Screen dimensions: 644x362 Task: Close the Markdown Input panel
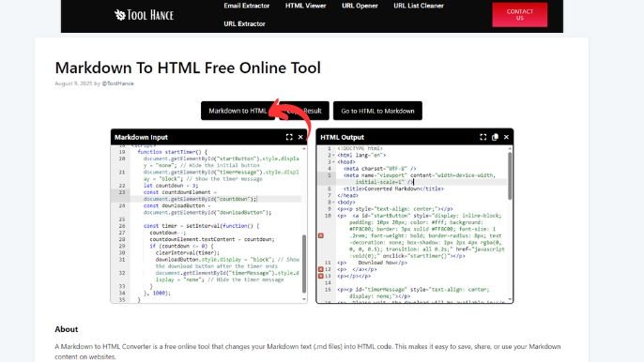(x=300, y=137)
